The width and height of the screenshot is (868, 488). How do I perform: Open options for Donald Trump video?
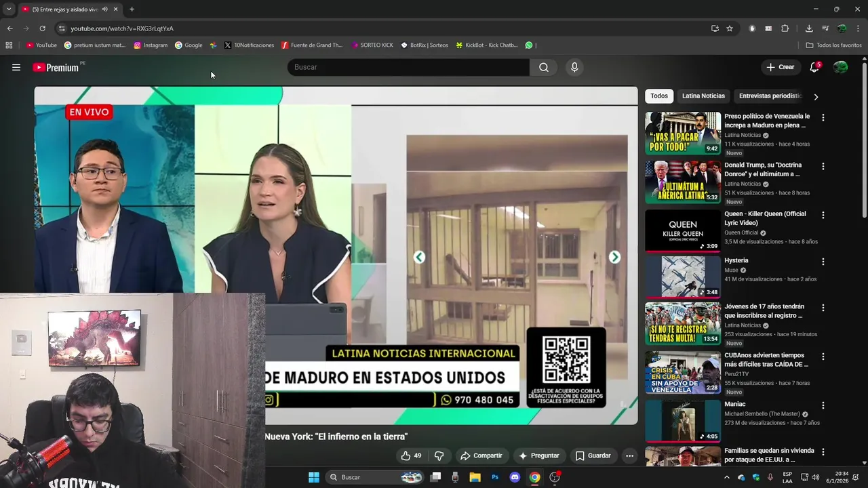823,166
